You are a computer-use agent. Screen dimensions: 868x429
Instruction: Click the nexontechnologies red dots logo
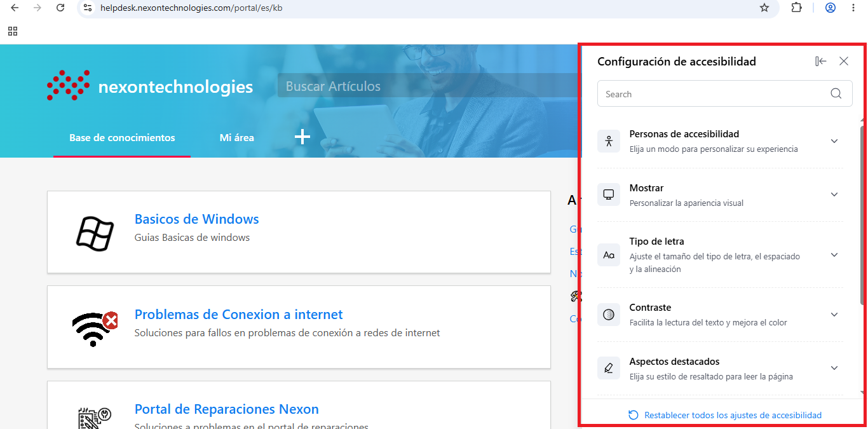tap(68, 85)
